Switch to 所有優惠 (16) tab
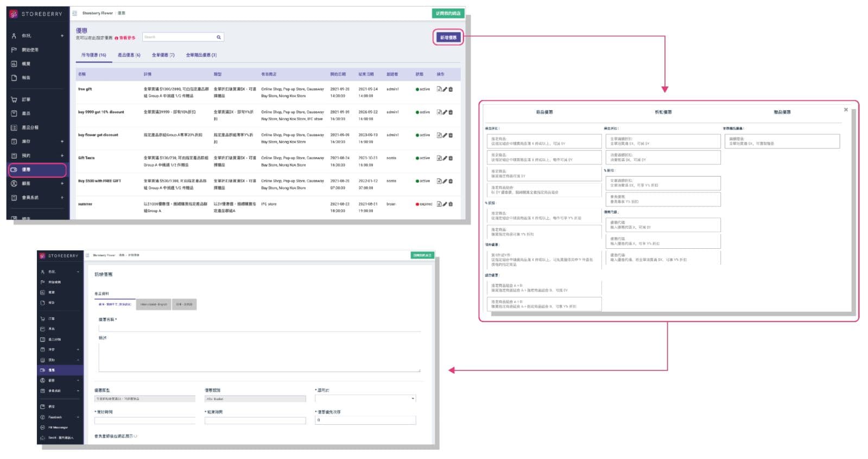This screenshot has width=868, height=459. (94, 55)
